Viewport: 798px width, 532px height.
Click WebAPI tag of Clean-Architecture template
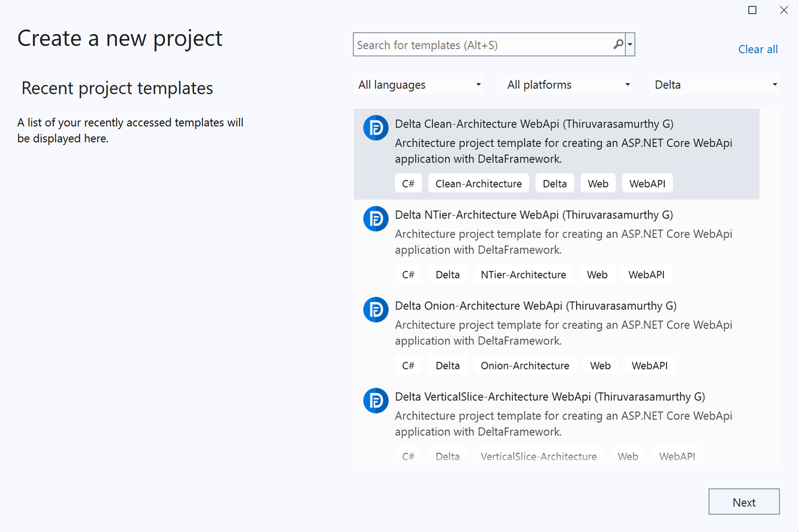pyautogui.click(x=647, y=183)
